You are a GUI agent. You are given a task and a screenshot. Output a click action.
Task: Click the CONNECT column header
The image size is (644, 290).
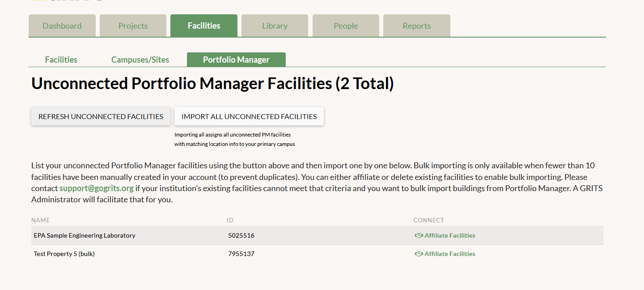tap(428, 220)
